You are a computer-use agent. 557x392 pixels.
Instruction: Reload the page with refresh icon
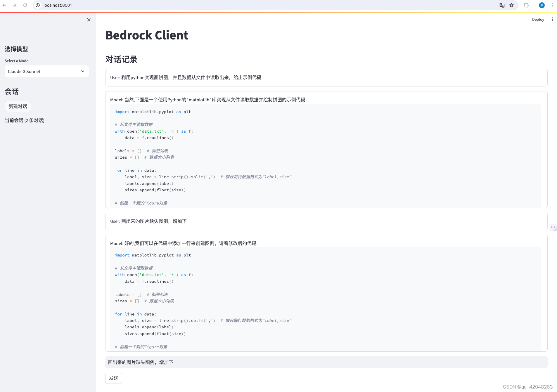click(x=25, y=5)
